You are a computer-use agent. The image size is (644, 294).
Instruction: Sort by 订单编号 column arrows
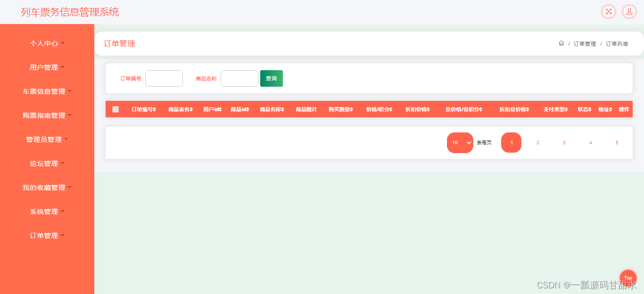154,109
